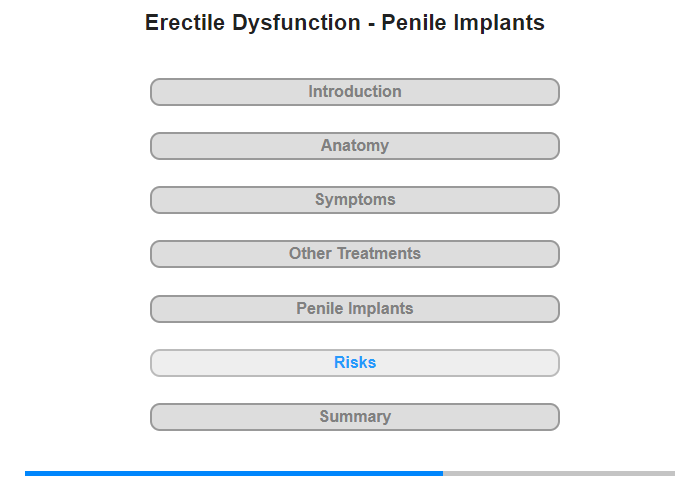
Task: Click the Erectile Dysfunction page title
Action: click(x=345, y=23)
